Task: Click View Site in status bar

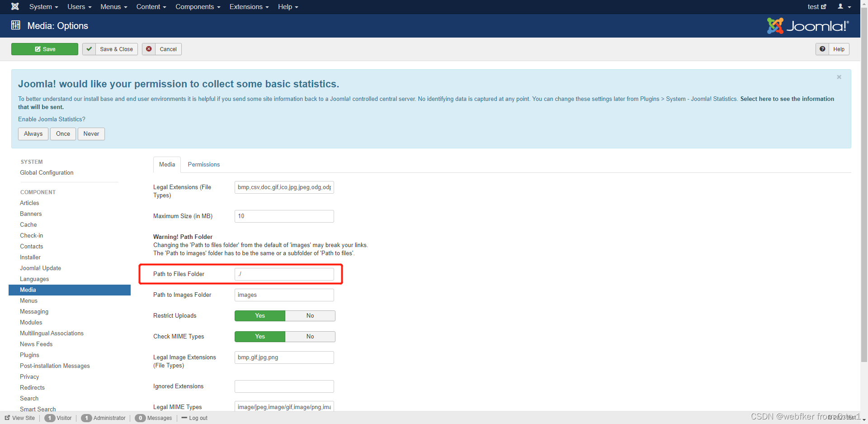Action: pyautogui.click(x=20, y=418)
